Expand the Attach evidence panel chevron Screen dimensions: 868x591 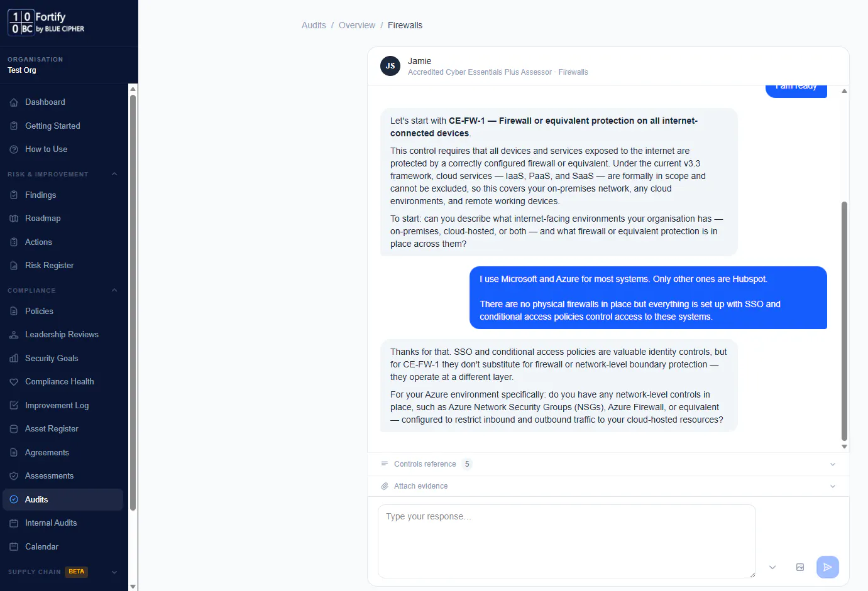[x=833, y=486]
